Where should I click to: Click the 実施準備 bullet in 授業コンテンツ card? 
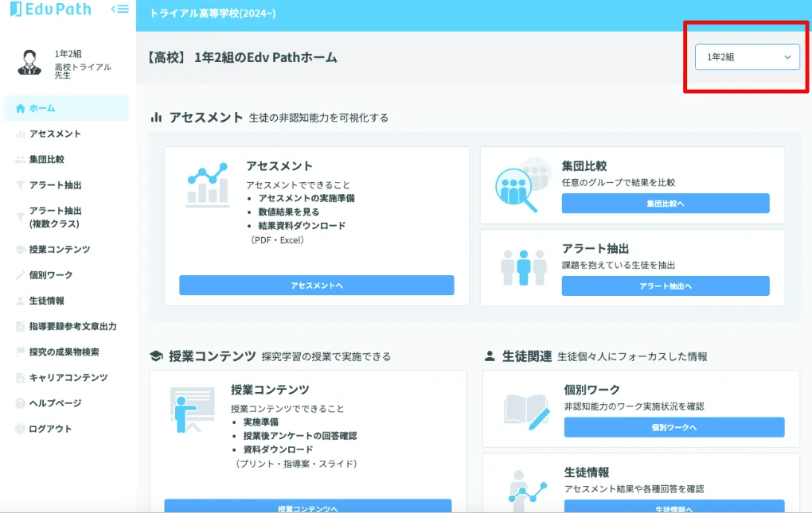[261, 422]
